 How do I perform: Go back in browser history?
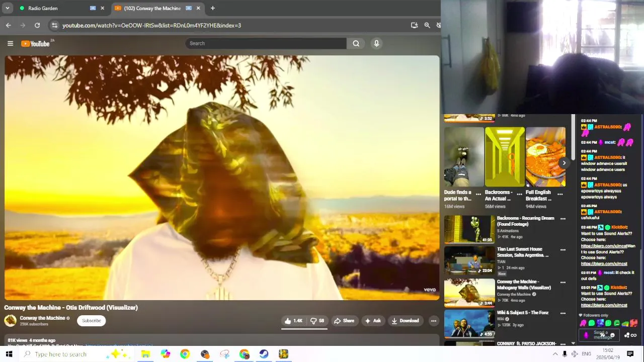tap(9, 25)
